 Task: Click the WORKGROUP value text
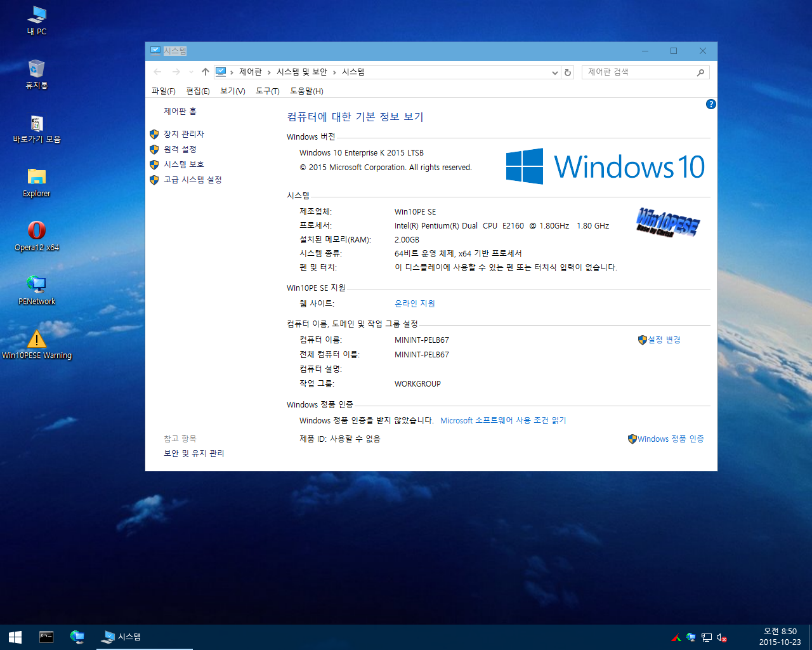pos(417,383)
